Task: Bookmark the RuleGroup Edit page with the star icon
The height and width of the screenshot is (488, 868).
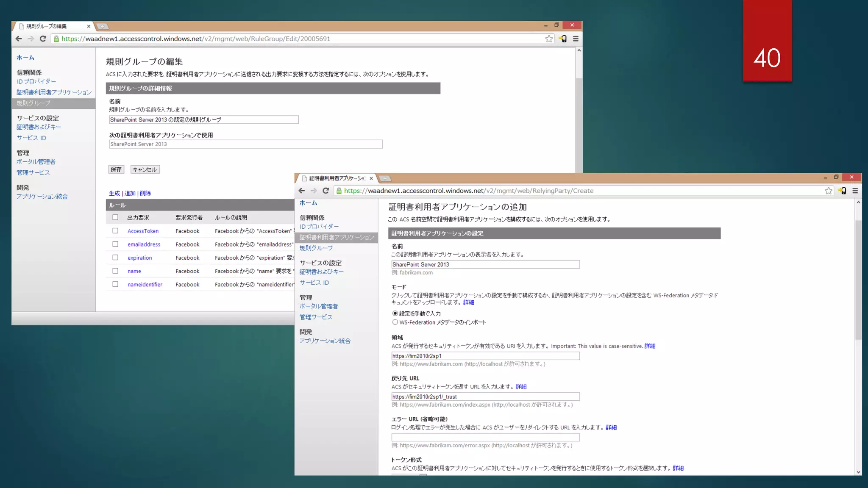Action: tap(549, 39)
